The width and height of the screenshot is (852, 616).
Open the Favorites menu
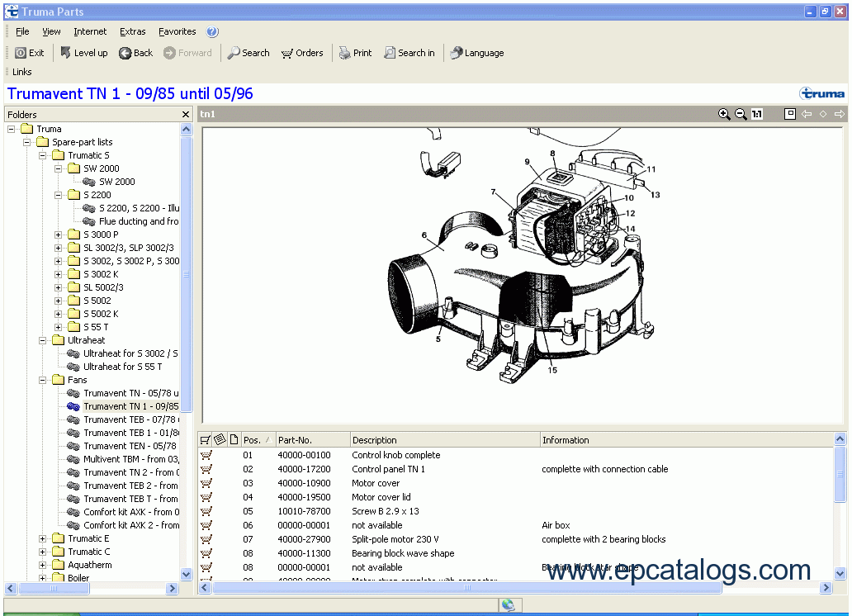177,31
